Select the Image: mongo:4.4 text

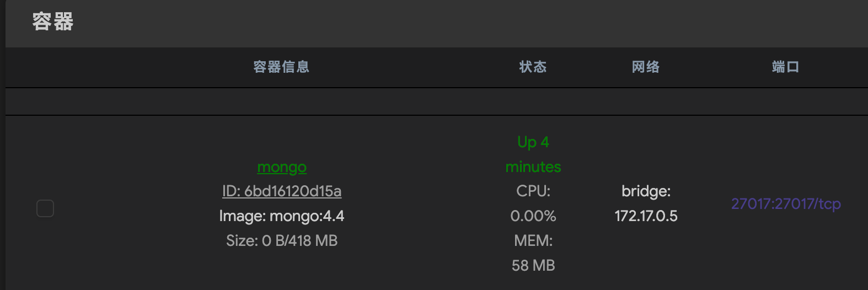(x=282, y=216)
